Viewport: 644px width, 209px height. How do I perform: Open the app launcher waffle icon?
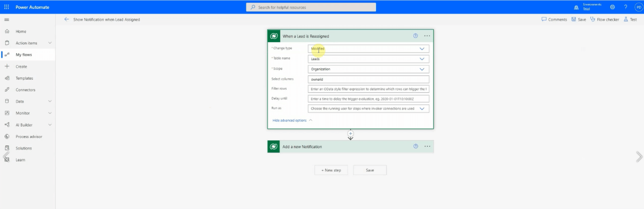(7, 7)
